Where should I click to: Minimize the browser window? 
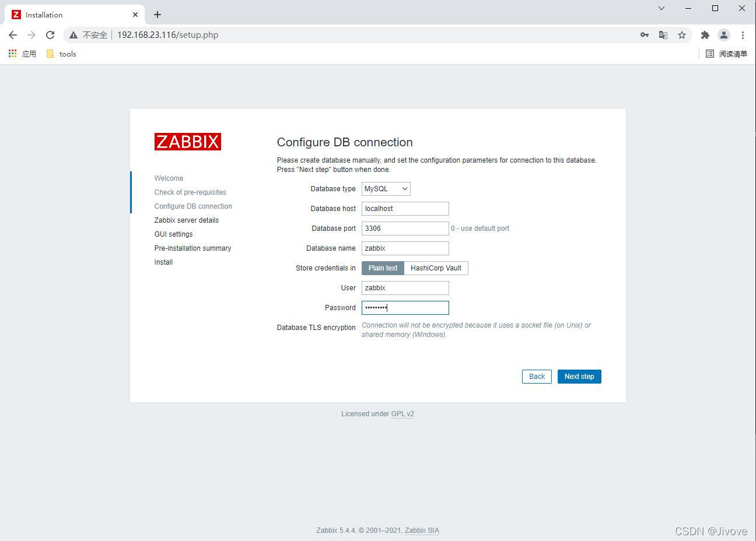click(688, 8)
